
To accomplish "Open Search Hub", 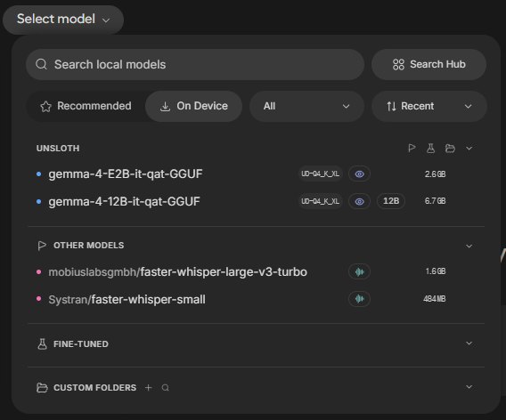I will pos(428,64).
